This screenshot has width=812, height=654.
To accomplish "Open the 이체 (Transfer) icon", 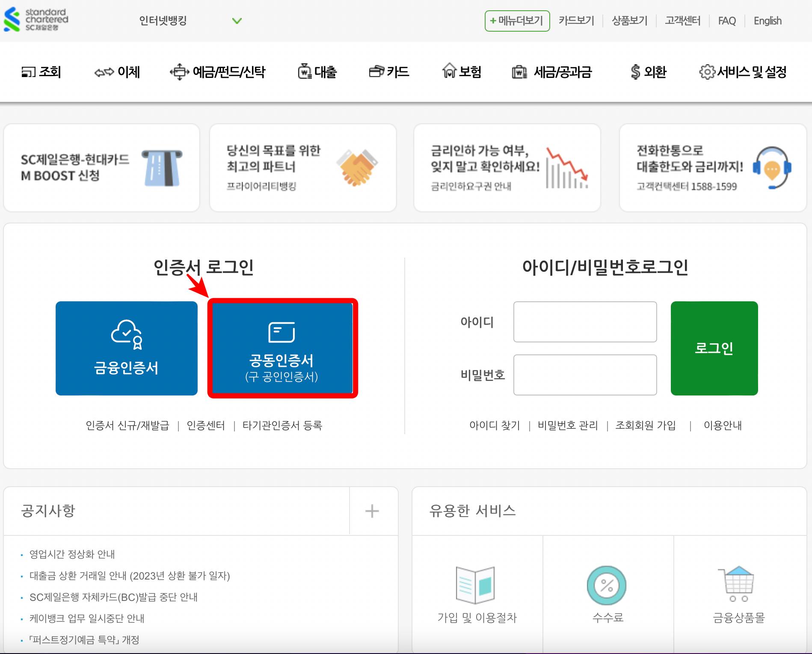I will tap(104, 72).
